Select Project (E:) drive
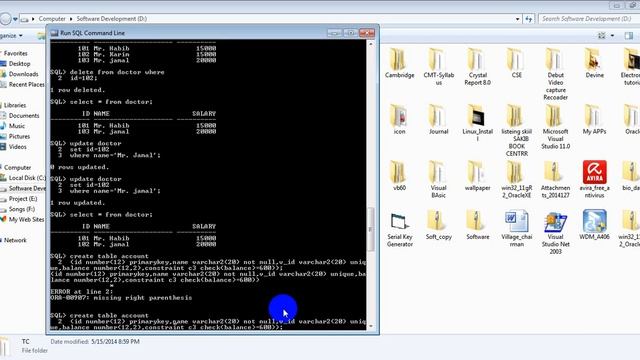This screenshot has width=640, height=360. coord(22,199)
